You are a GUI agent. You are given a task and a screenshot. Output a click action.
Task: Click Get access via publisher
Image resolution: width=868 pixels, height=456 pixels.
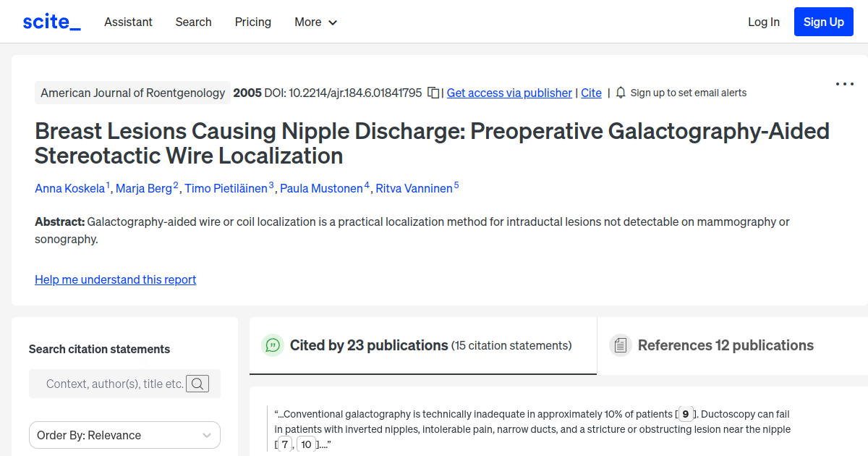[509, 93]
